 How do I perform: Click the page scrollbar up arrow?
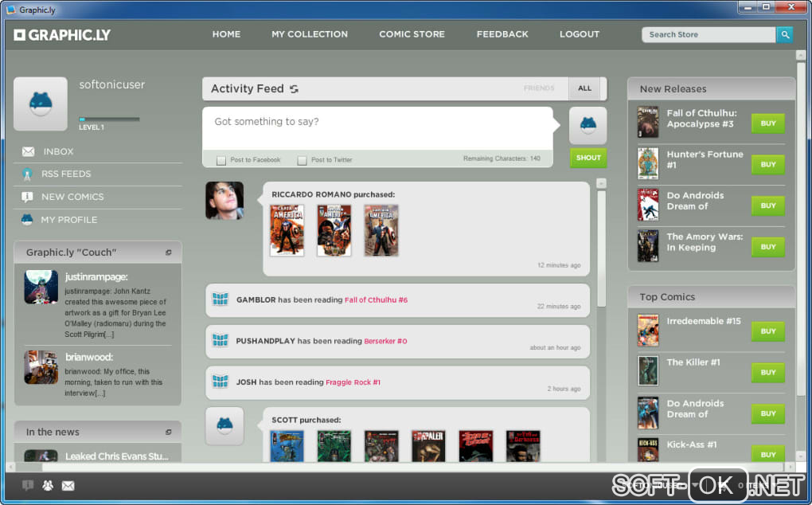pyautogui.click(x=801, y=55)
